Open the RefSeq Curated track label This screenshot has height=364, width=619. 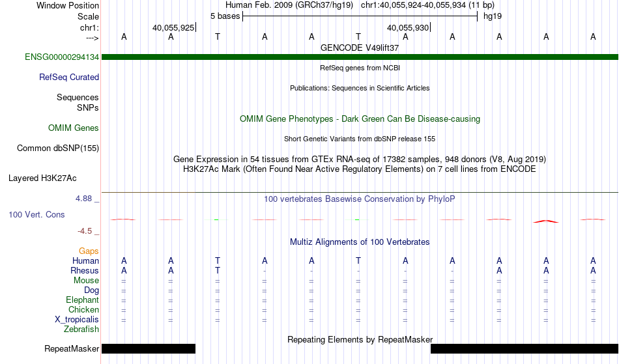click(x=68, y=77)
